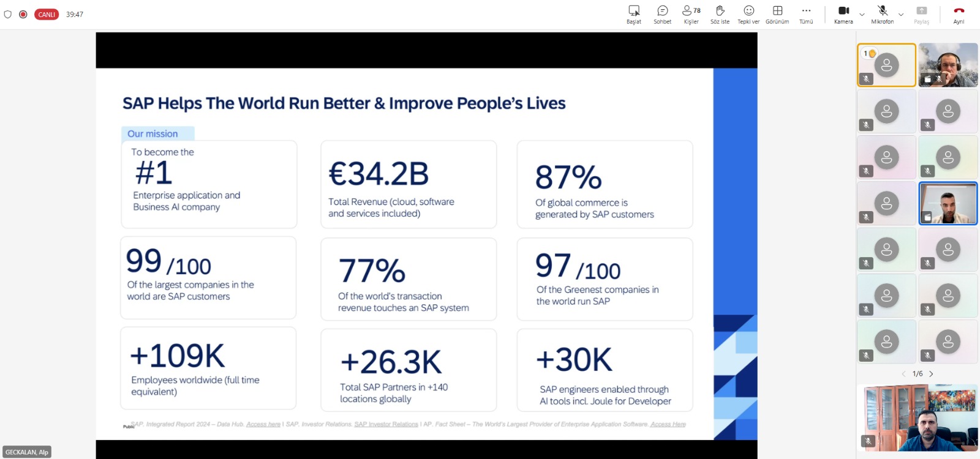Expand the camera options dropdown arrow
This screenshot has height=459, width=980.
tap(862, 14)
